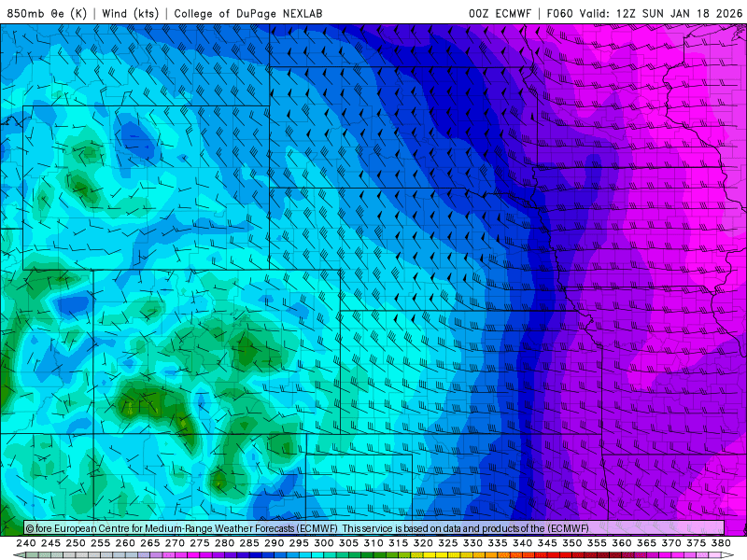Click the ECMWF copyright notice banner
This screenshot has height=560, width=747.
374,528
